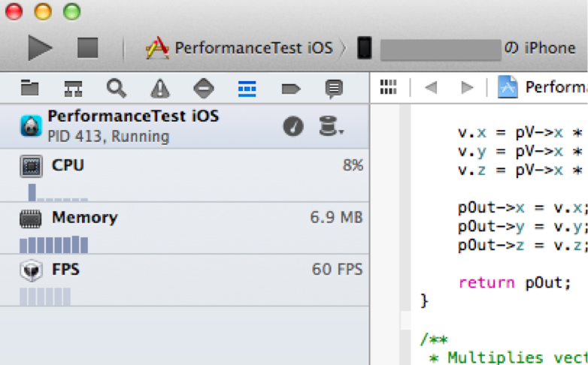Open the Log navigator speech bubble icon
The height and width of the screenshot is (365, 588).
tap(334, 89)
